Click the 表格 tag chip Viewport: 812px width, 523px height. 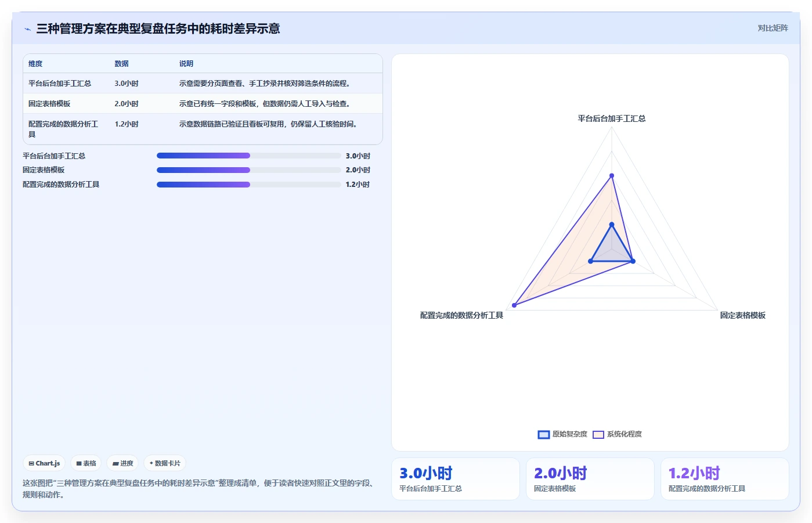tap(86, 463)
